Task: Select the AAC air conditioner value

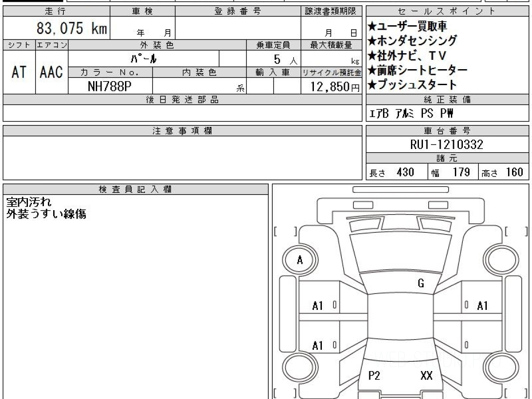Action: [51, 72]
